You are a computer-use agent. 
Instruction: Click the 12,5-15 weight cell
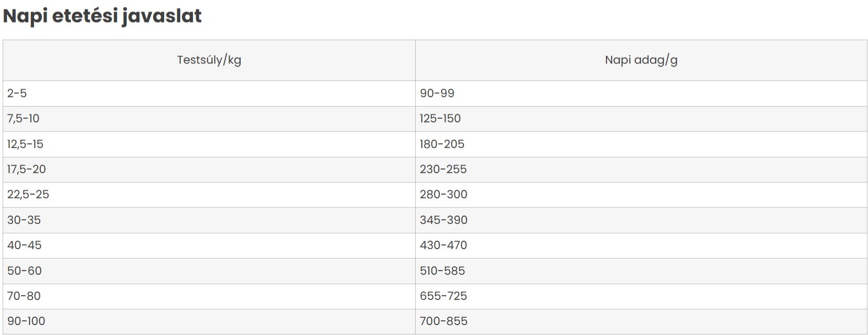tap(209, 144)
